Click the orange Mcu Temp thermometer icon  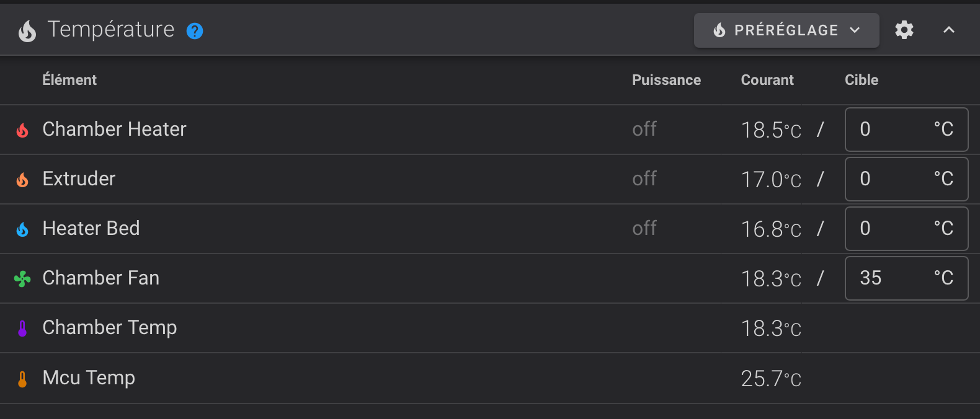coord(22,379)
